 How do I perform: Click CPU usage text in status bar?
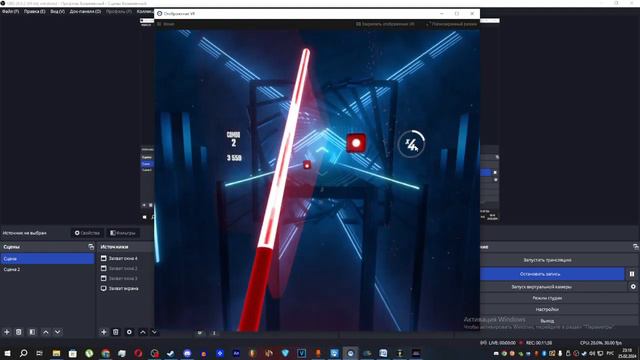600,343
